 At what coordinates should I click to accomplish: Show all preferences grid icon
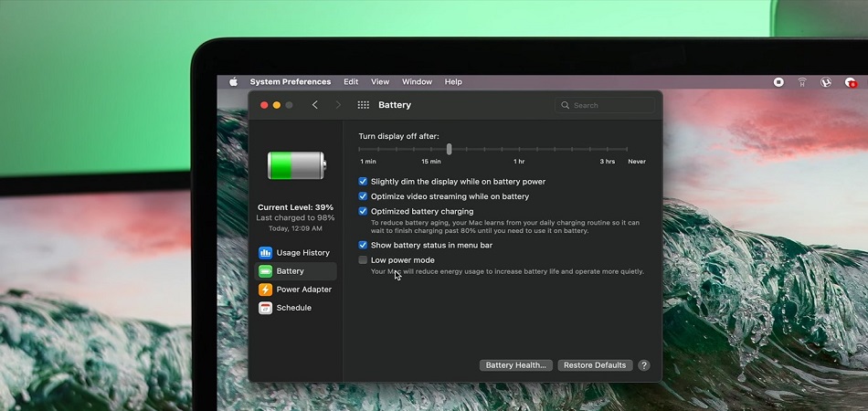coord(363,105)
